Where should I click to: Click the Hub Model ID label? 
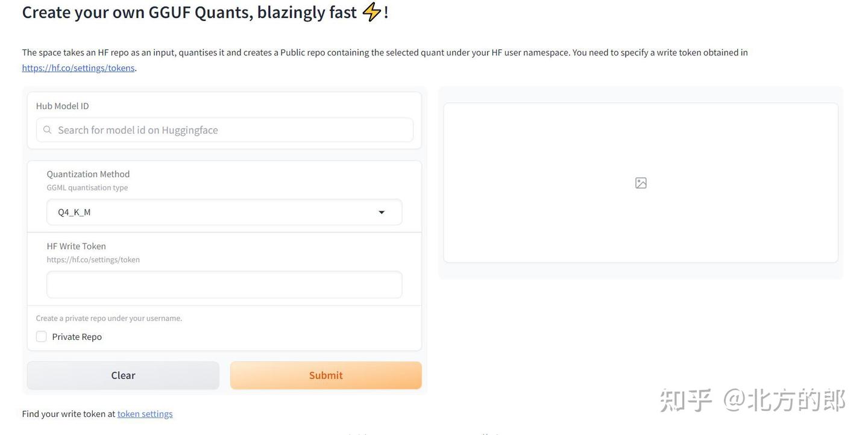coord(63,106)
